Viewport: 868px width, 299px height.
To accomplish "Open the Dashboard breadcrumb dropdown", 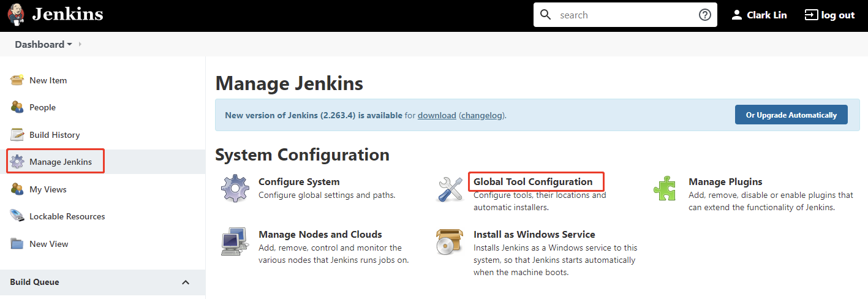I will 69,45.
